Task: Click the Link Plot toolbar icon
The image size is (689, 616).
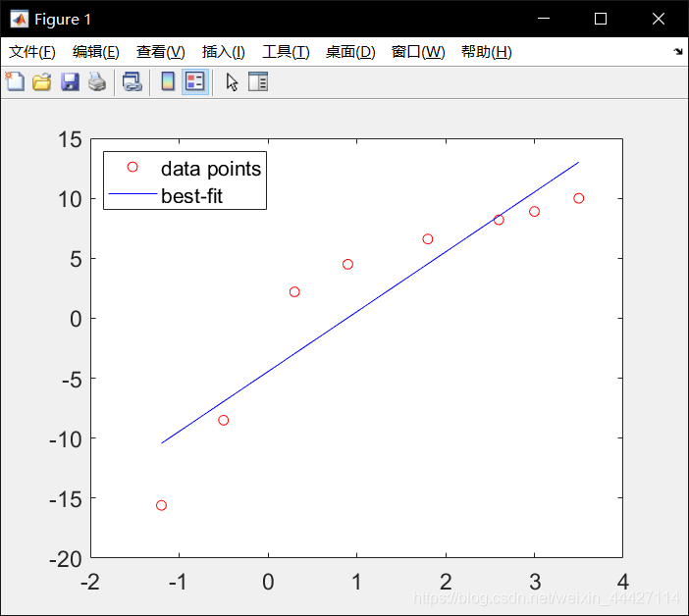Action: 132,81
